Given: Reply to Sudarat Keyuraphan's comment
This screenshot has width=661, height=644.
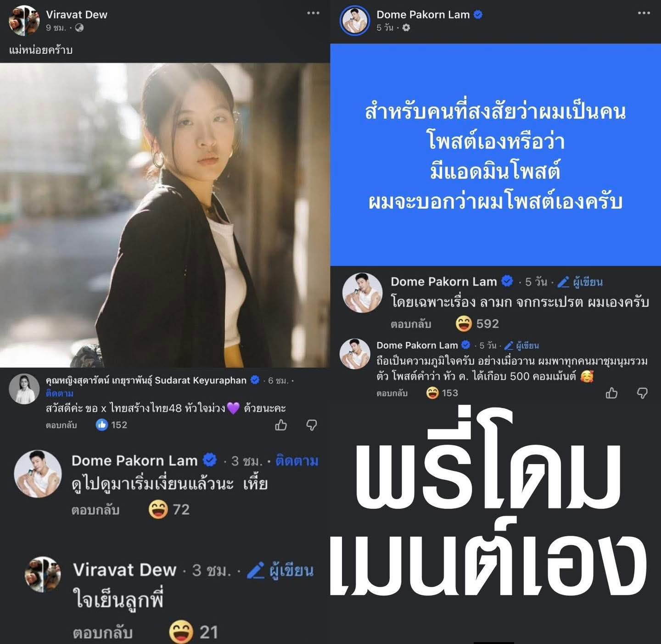Looking at the screenshot, I should click(61, 425).
